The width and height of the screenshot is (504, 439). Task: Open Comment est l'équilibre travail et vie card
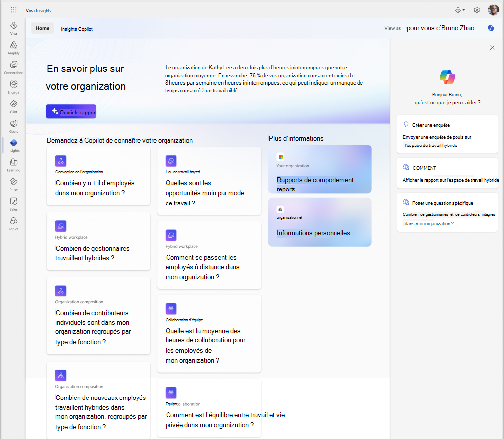pos(209,408)
